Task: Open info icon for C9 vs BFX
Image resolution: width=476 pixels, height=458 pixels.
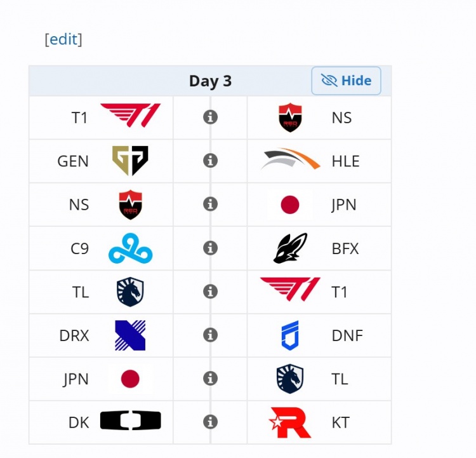Action: tap(210, 248)
